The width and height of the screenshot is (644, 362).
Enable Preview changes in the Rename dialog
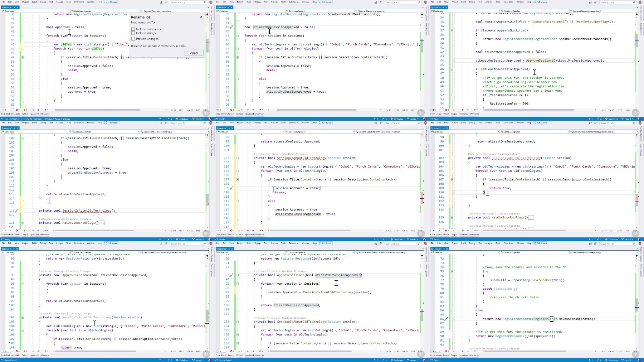pyautogui.click(x=133, y=39)
